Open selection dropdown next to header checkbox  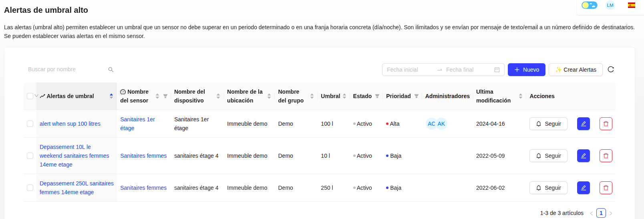click(36, 96)
